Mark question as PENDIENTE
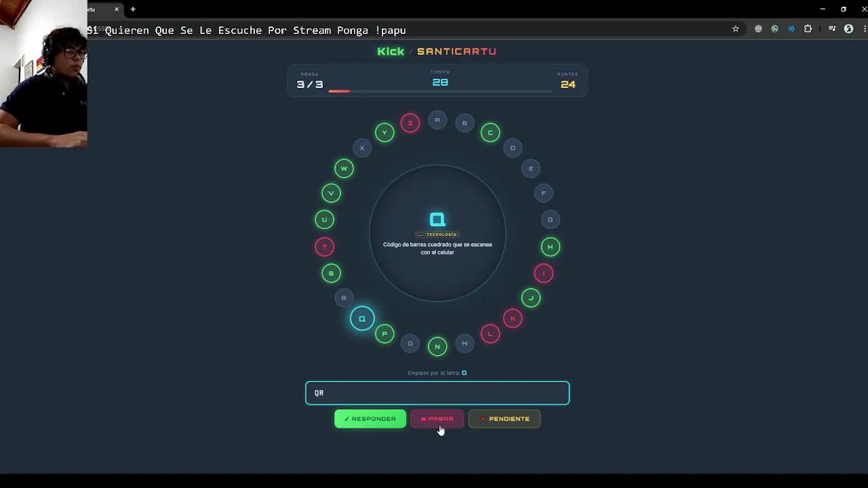The width and height of the screenshot is (868, 488). pos(505,419)
